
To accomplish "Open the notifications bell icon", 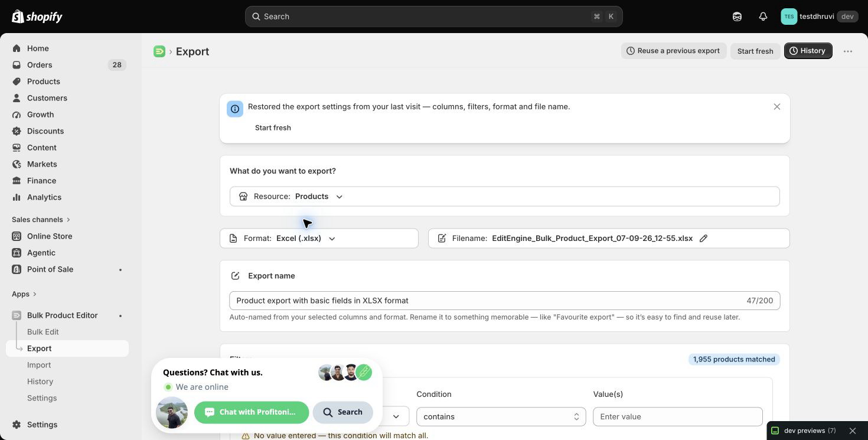I will point(763,17).
